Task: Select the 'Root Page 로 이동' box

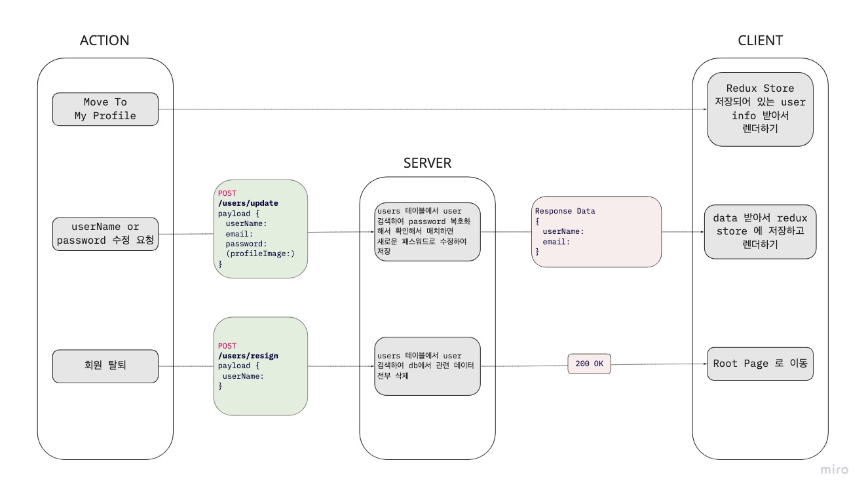Action: pyautogui.click(x=760, y=364)
